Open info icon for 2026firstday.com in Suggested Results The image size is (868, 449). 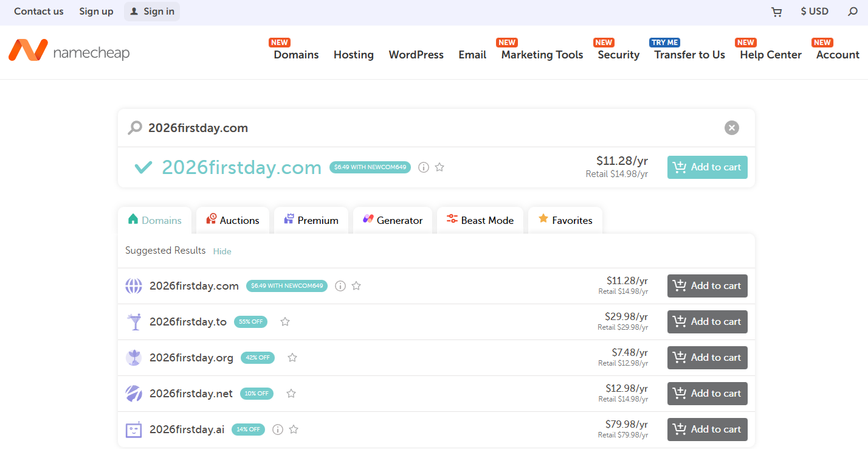pyautogui.click(x=340, y=286)
